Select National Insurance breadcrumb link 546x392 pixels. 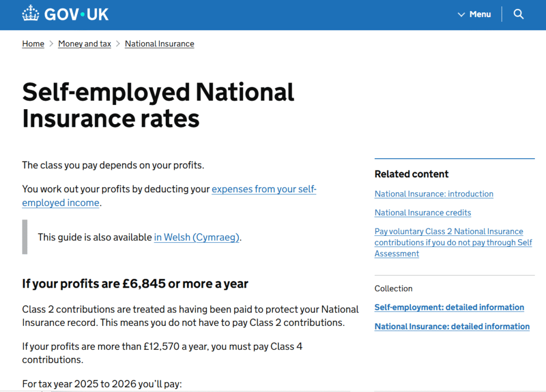159,44
